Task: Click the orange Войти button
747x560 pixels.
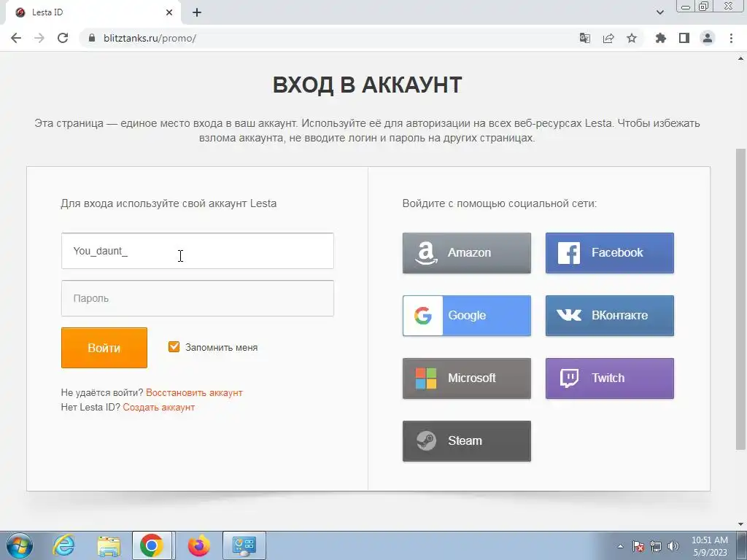Action: click(104, 348)
